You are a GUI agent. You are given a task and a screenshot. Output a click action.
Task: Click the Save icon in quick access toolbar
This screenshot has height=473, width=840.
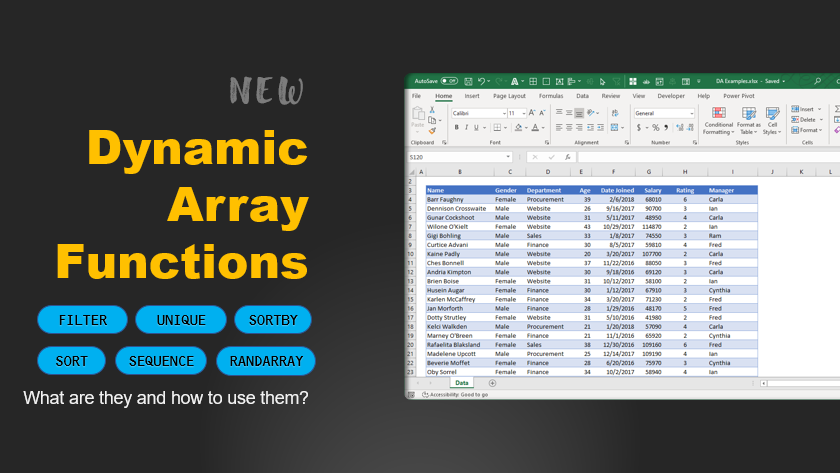[468, 81]
